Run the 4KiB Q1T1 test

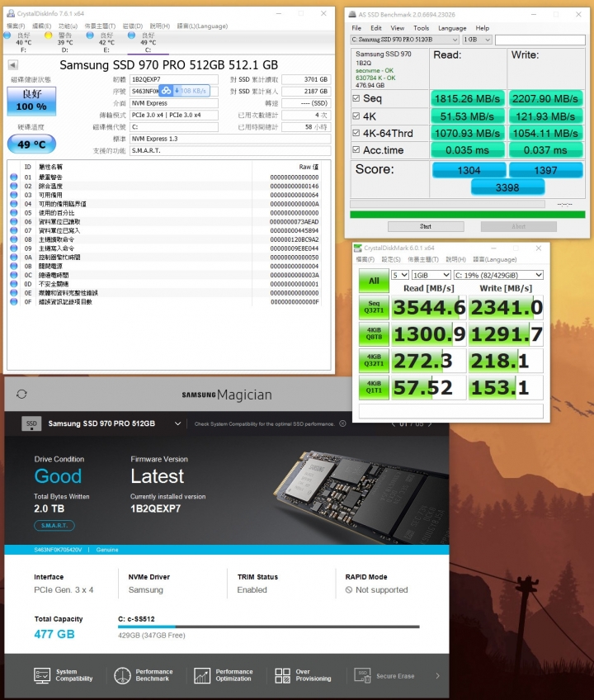[374, 387]
